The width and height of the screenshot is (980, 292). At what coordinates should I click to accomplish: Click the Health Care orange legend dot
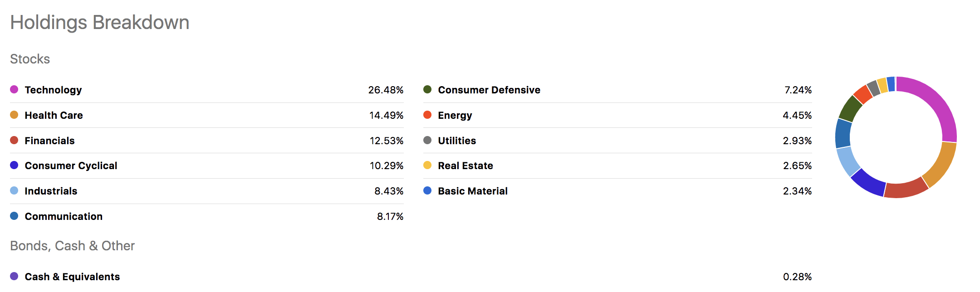click(14, 115)
